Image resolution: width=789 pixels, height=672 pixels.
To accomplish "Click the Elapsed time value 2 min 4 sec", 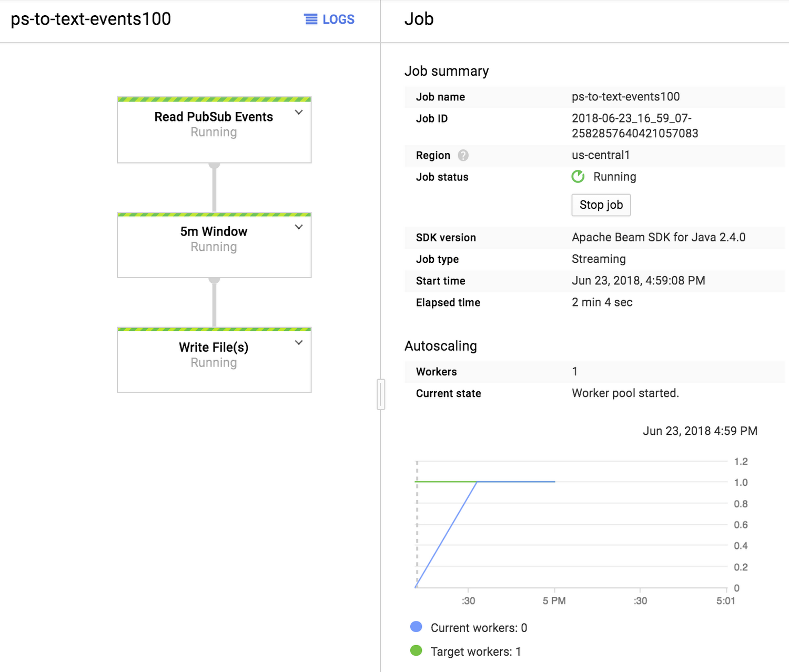I will click(602, 302).
